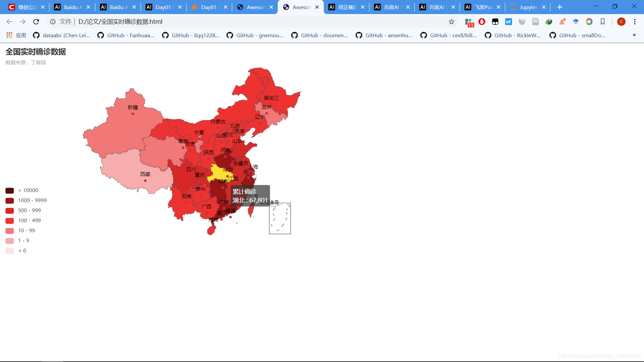Open a new browser tab
Image resolution: width=644 pixels, height=362 pixels.
pyautogui.click(x=559, y=7)
